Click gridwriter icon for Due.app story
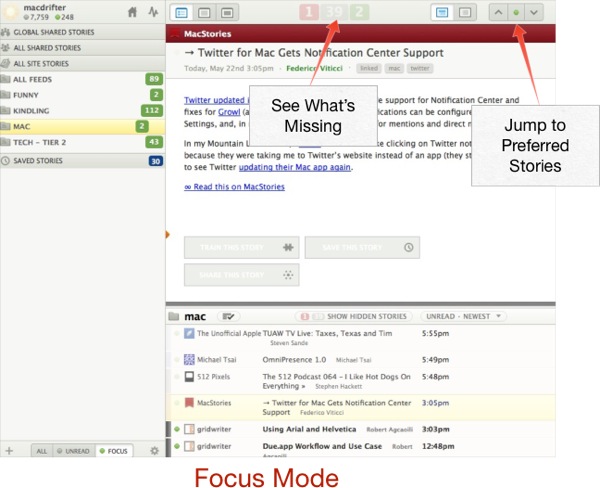Viewport: 600px width, 488px height. (189, 446)
